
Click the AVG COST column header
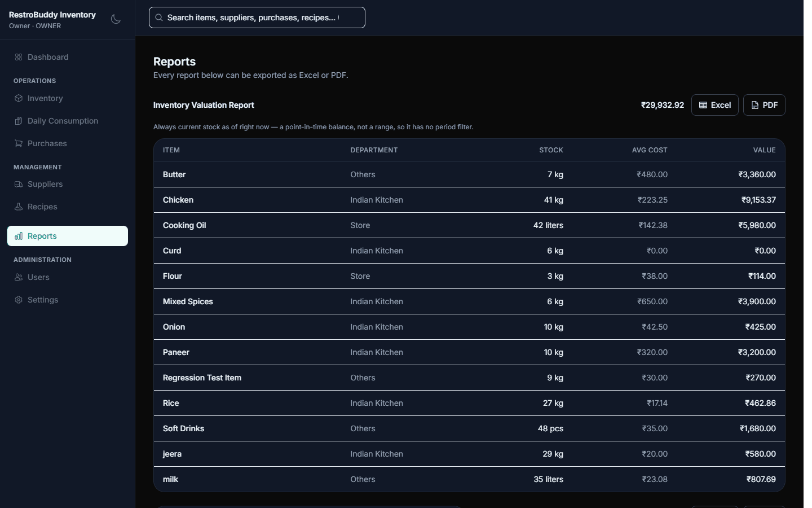pyautogui.click(x=650, y=150)
